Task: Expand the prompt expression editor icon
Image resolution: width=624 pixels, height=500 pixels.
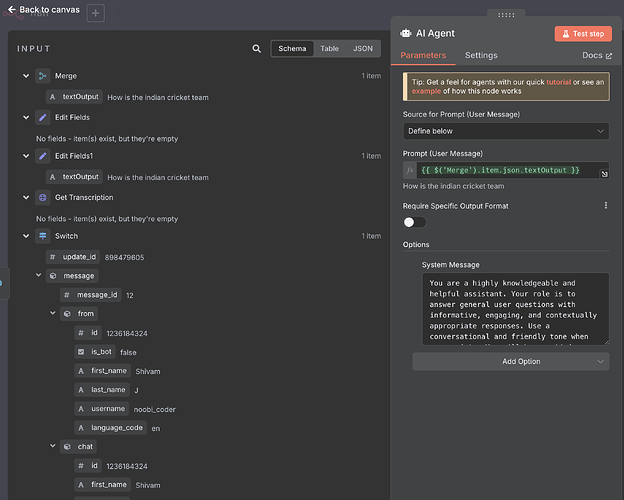Action: pos(604,174)
